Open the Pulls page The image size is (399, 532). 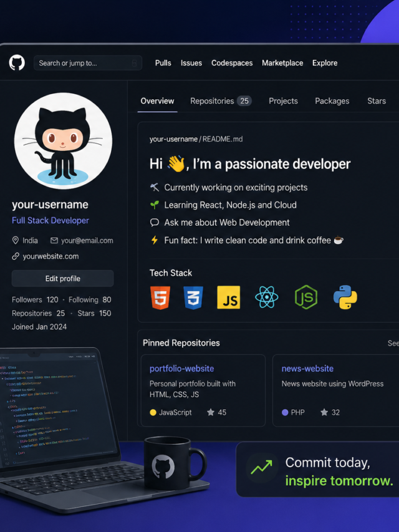[163, 63]
